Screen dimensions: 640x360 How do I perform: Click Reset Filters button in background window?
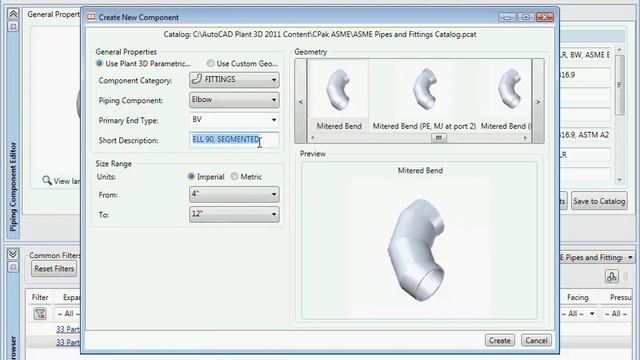(x=54, y=269)
